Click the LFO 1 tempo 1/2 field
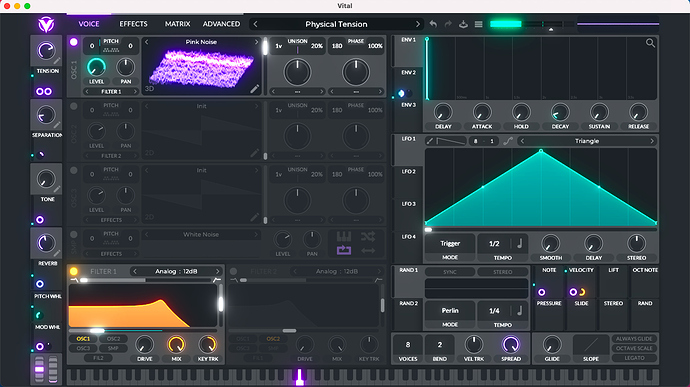 point(495,243)
